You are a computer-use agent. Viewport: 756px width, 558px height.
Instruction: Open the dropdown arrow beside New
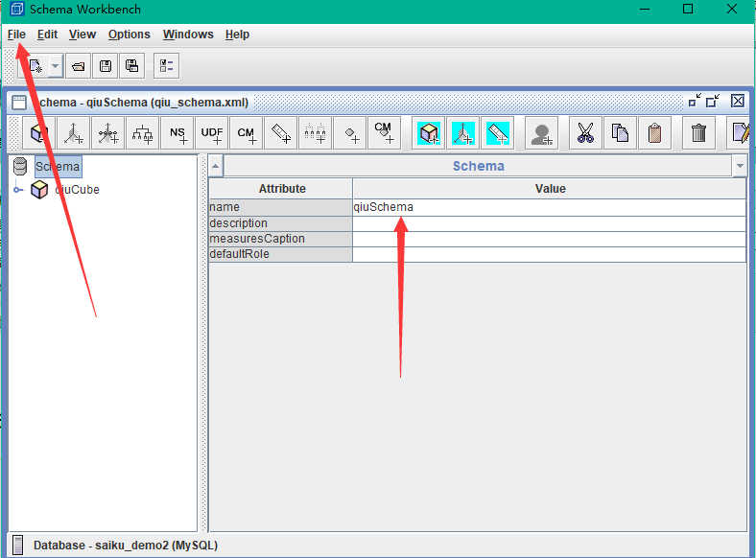pyautogui.click(x=56, y=66)
